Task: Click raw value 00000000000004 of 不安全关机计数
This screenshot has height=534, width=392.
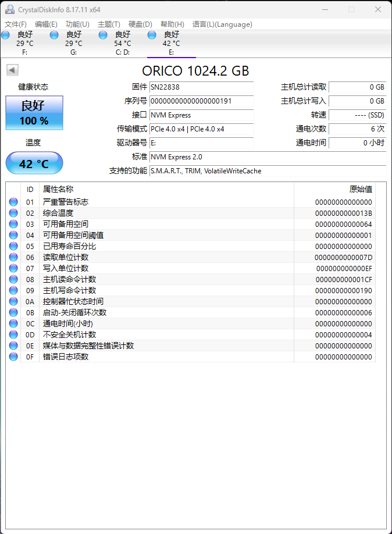Action: 343,335
